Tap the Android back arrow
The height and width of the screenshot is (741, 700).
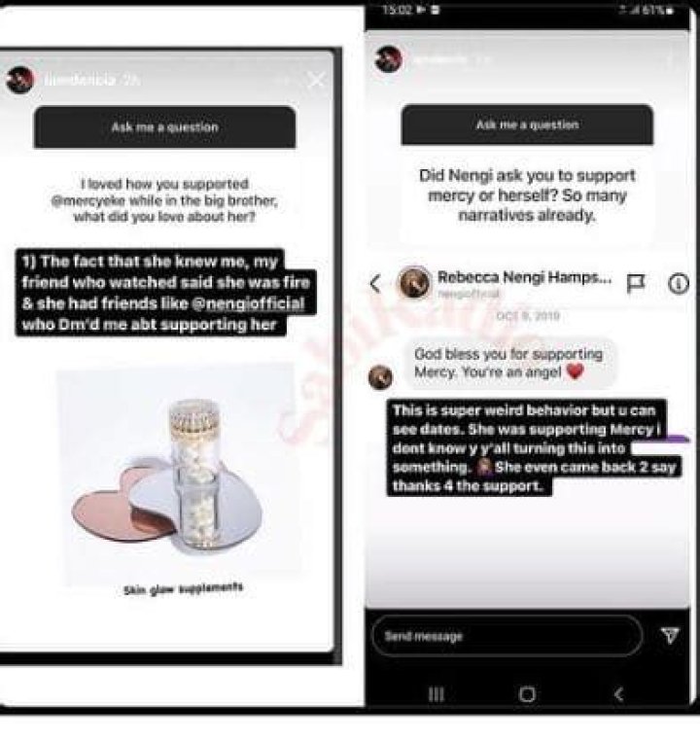click(618, 694)
